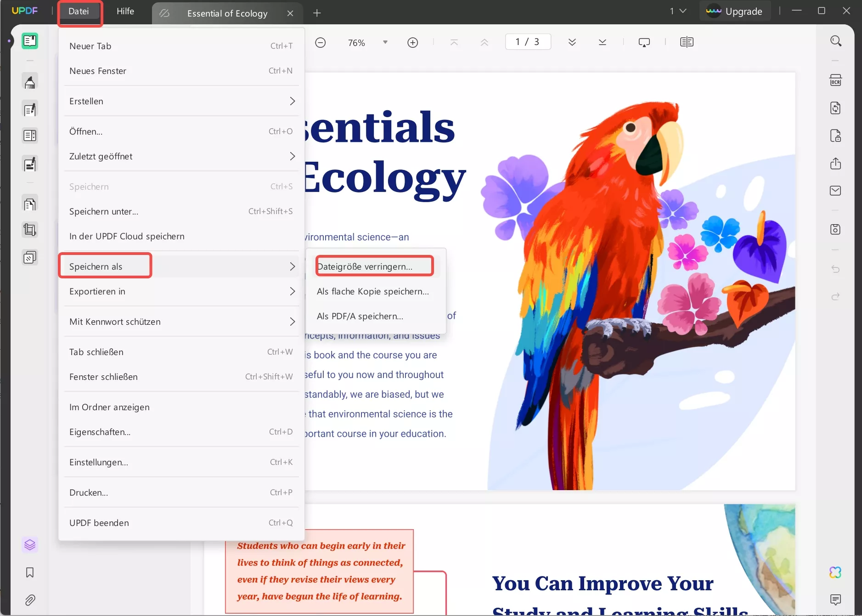
Task: Click the page number field showing 1/3
Action: tap(528, 41)
